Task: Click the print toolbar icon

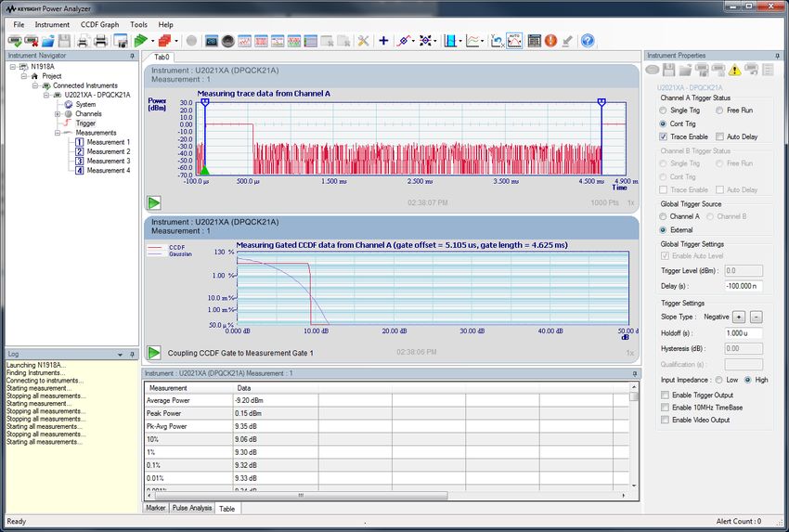Action: tap(100, 41)
